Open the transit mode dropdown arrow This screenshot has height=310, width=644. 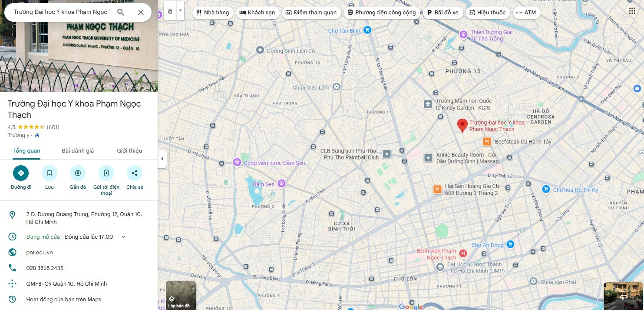click(180, 10)
